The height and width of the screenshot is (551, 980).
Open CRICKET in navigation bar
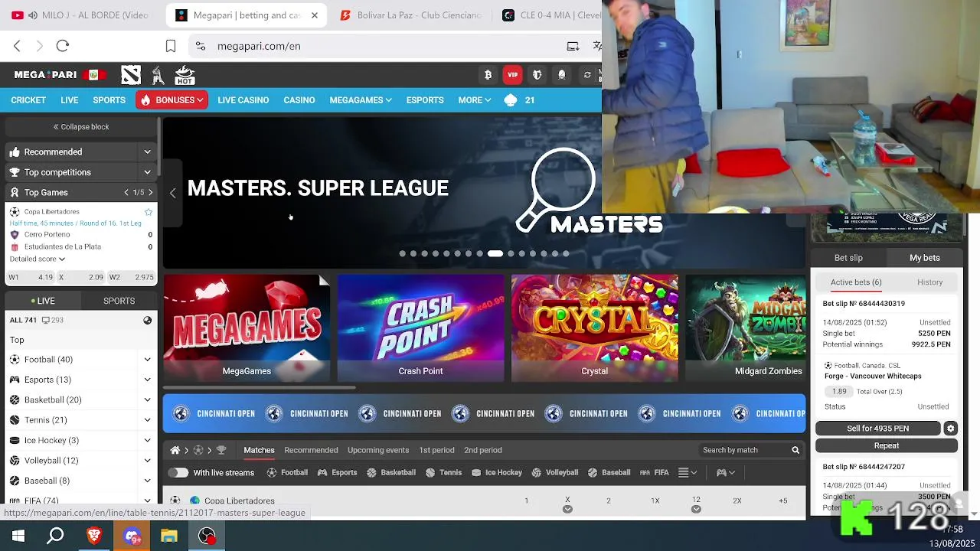[28, 100]
